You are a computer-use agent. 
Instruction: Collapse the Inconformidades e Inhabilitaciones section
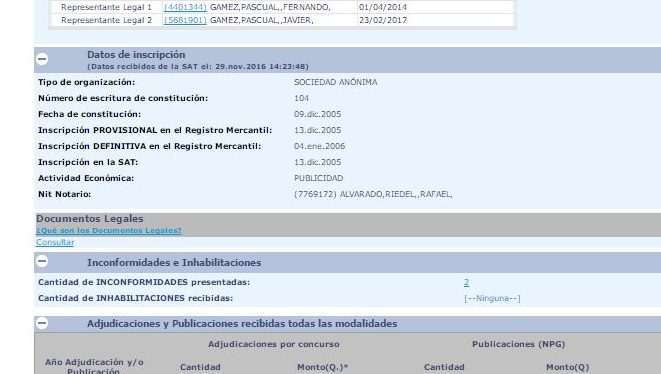[42, 261]
